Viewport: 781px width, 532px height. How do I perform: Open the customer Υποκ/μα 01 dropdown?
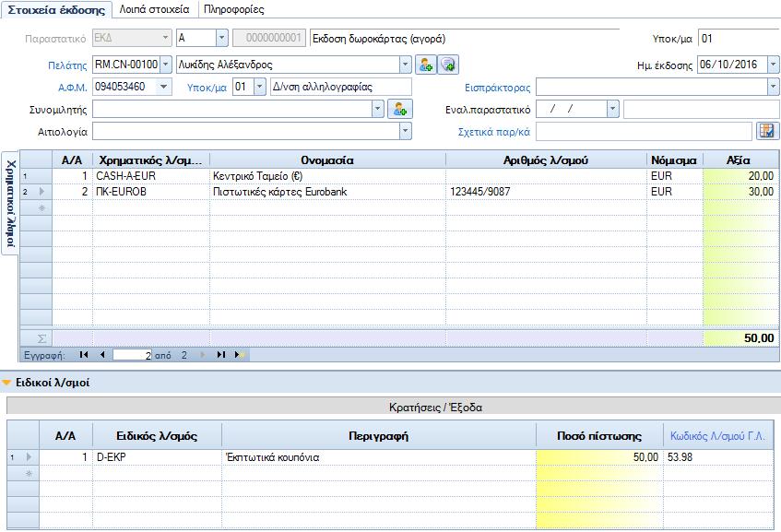point(259,87)
